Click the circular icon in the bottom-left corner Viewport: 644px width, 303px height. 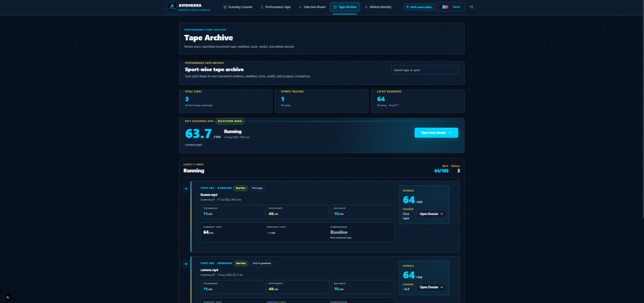click(8, 297)
